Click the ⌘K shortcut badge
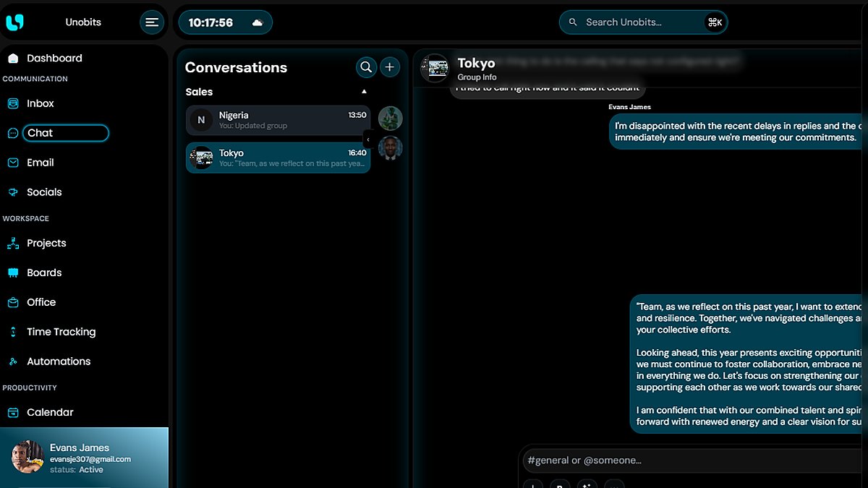868x488 pixels. pyautogui.click(x=715, y=22)
